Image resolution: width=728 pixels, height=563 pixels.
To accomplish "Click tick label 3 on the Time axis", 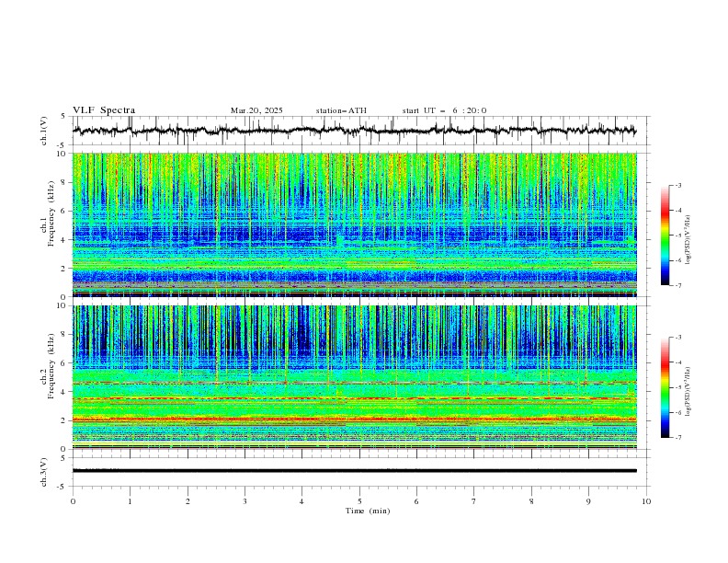I will pyautogui.click(x=245, y=501).
